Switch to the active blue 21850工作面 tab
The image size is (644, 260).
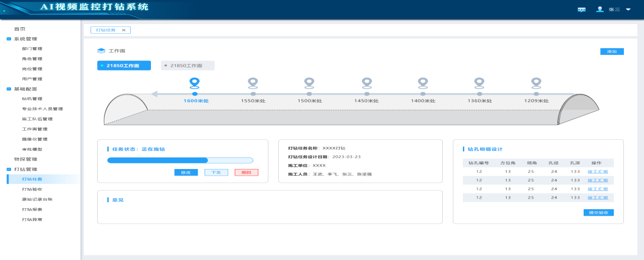click(x=124, y=66)
